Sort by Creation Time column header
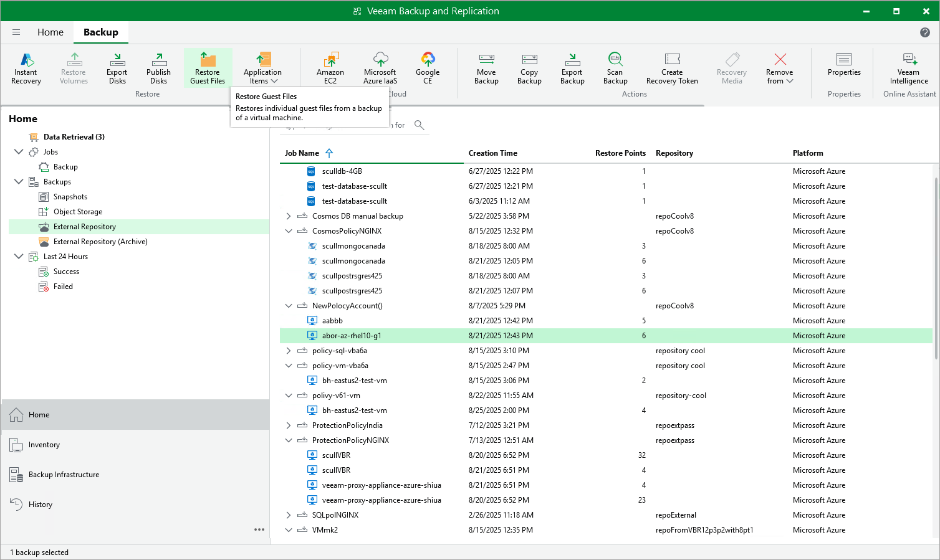This screenshot has width=940, height=560. click(x=493, y=153)
